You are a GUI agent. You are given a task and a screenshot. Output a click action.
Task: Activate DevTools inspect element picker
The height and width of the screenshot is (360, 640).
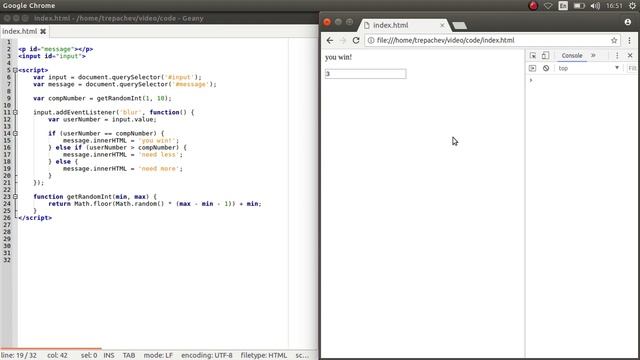pyautogui.click(x=533, y=56)
